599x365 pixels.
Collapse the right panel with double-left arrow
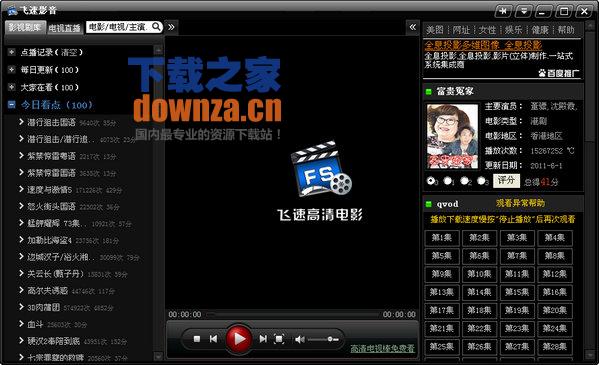click(413, 27)
